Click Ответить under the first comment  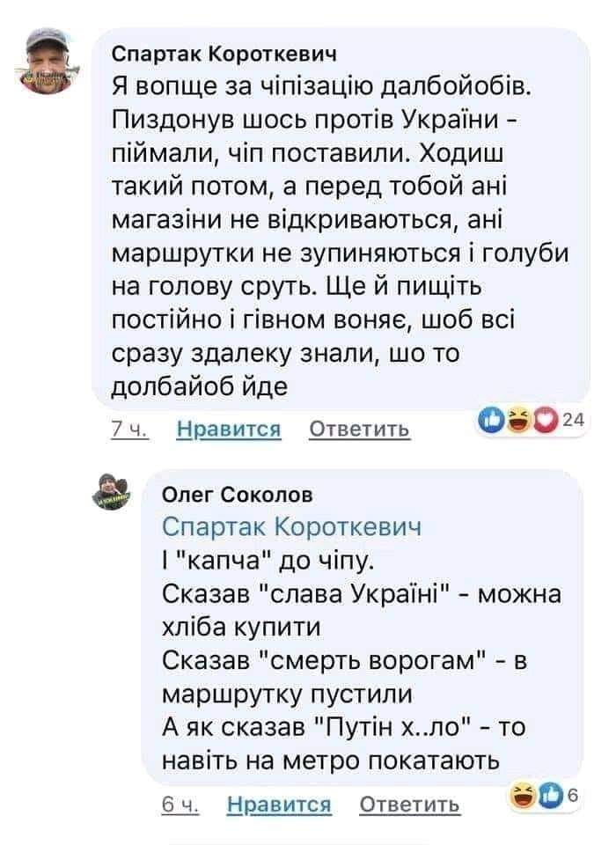(360, 429)
